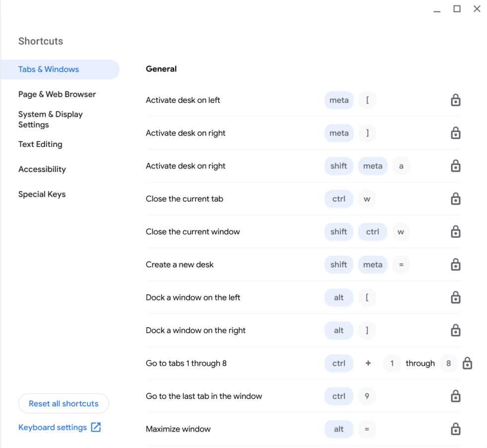The width and height of the screenshot is (487, 448).
Task: Click the lock icon next to Maximize window
Action: (455, 429)
